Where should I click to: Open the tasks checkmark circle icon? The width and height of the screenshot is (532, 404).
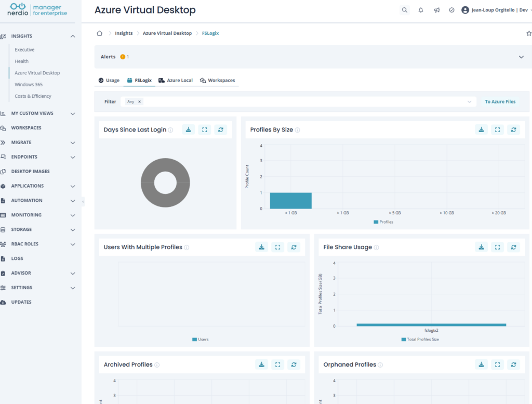451,10
